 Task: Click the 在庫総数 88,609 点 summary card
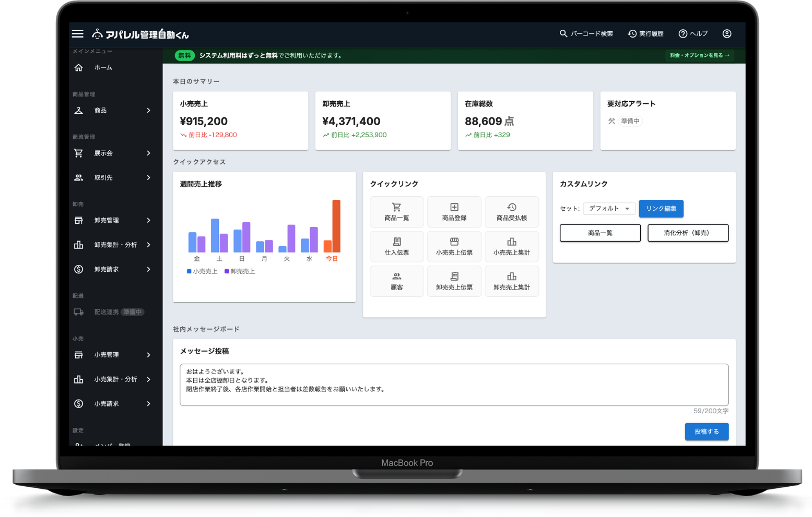[x=525, y=121]
